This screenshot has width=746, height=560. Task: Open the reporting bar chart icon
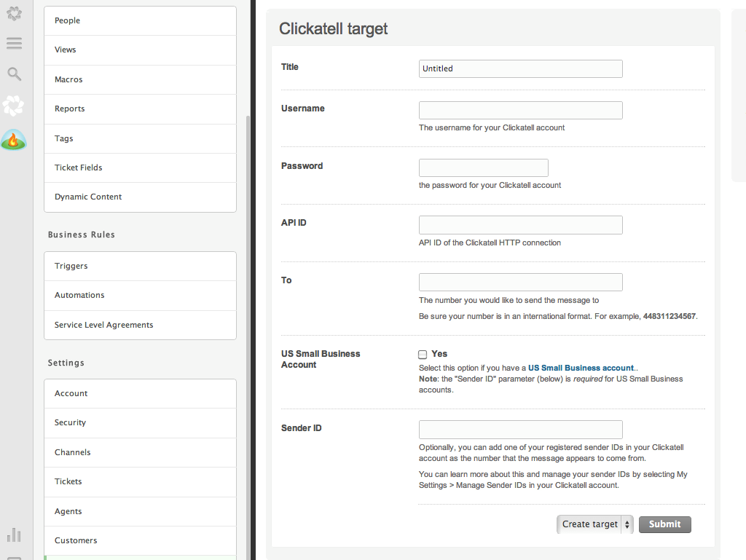tap(14, 535)
